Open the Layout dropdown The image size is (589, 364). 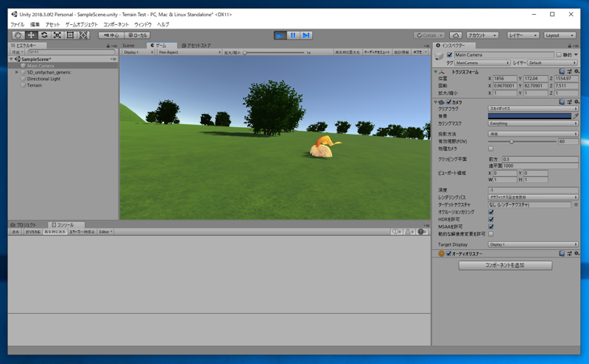(x=560, y=35)
